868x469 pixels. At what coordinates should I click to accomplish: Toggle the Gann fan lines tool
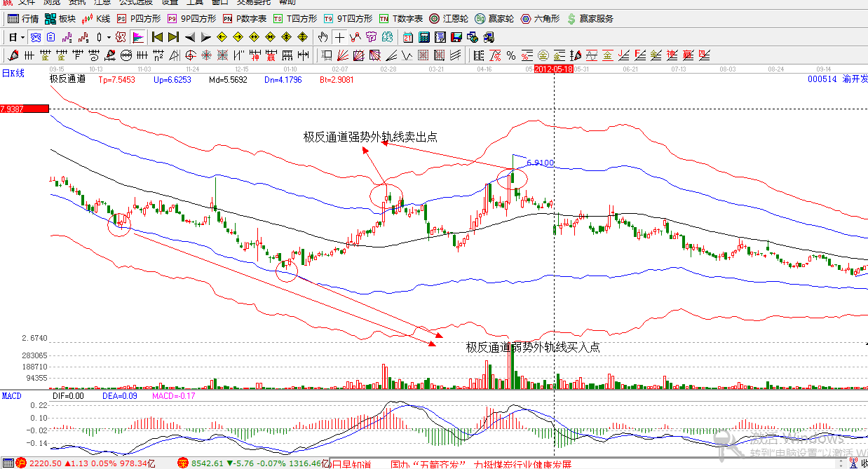click(x=342, y=55)
